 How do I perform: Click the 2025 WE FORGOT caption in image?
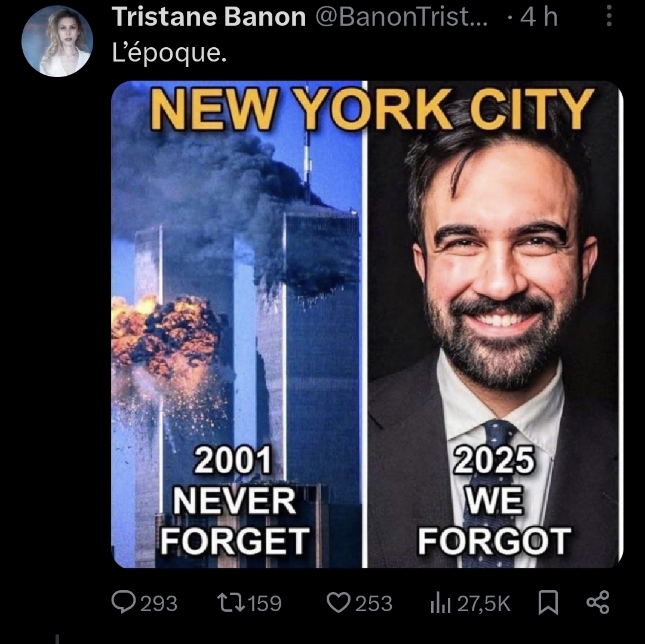pyautogui.click(x=493, y=501)
